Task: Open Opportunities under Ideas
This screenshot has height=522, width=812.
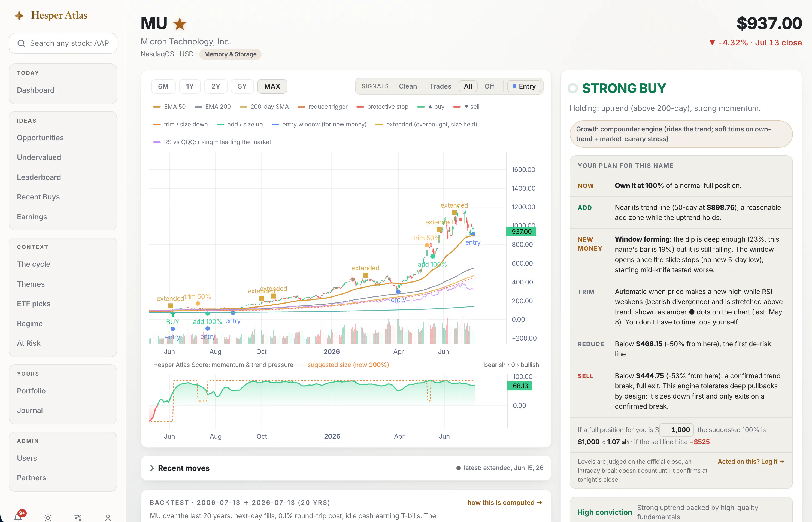Action: [x=40, y=138]
